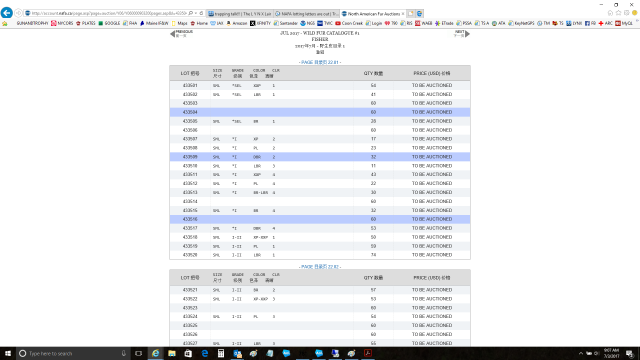Switch to the NAFA tab
Screen dimensions: 640x360
click(x=307, y=14)
